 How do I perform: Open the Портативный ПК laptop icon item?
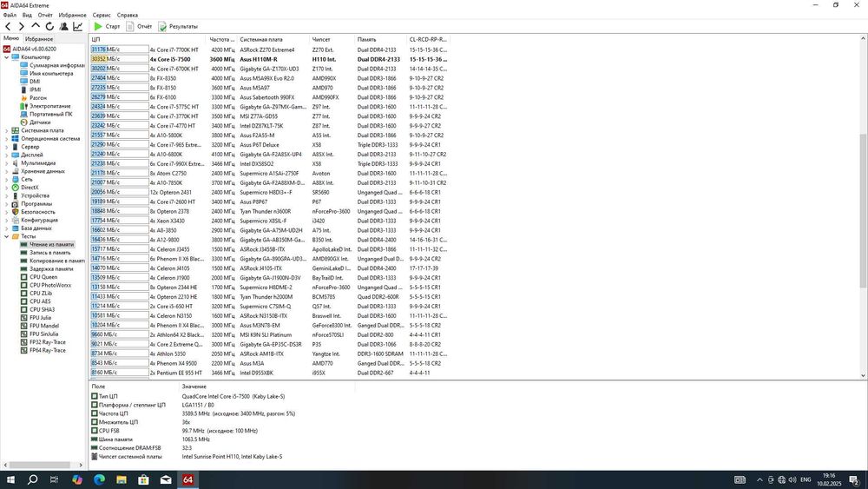pyautogui.click(x=23, y=114)
